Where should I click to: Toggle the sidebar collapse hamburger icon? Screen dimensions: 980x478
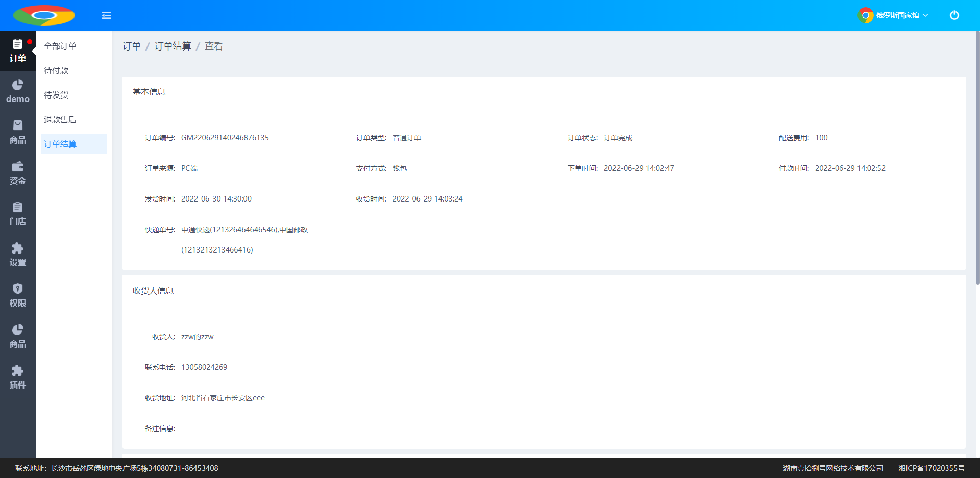[106, 15]
